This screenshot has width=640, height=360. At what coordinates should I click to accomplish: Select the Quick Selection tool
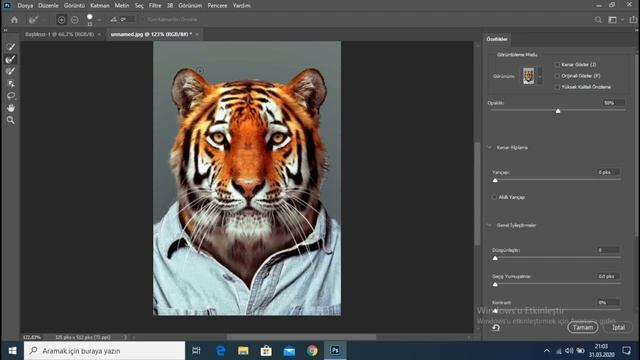[11, 47]
